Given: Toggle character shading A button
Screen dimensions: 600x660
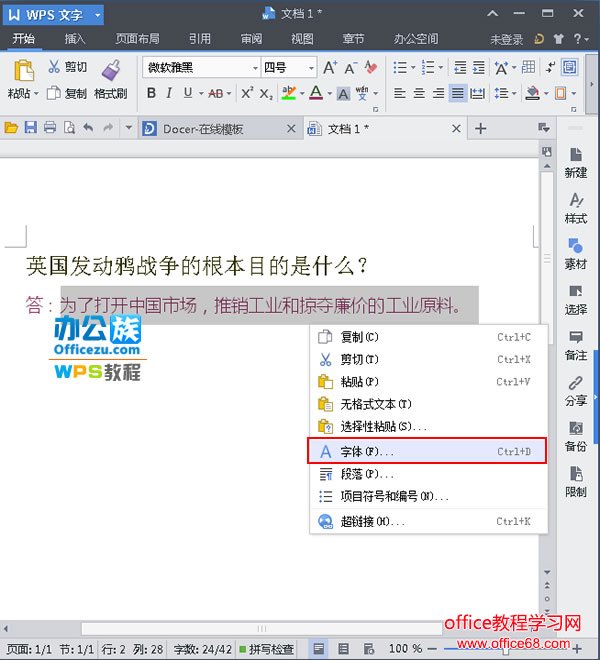Looking at the screenshot, I should coord(343,93).
